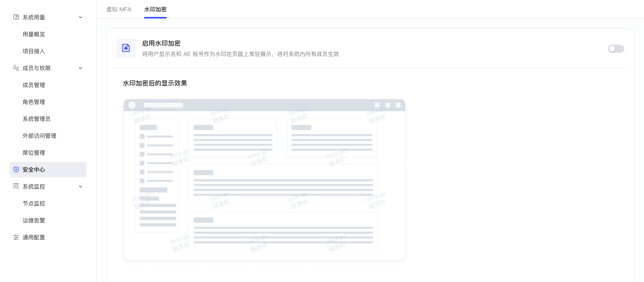Click the description starting 将用户显示名和 AE 账号

click(x=240, y=54)
